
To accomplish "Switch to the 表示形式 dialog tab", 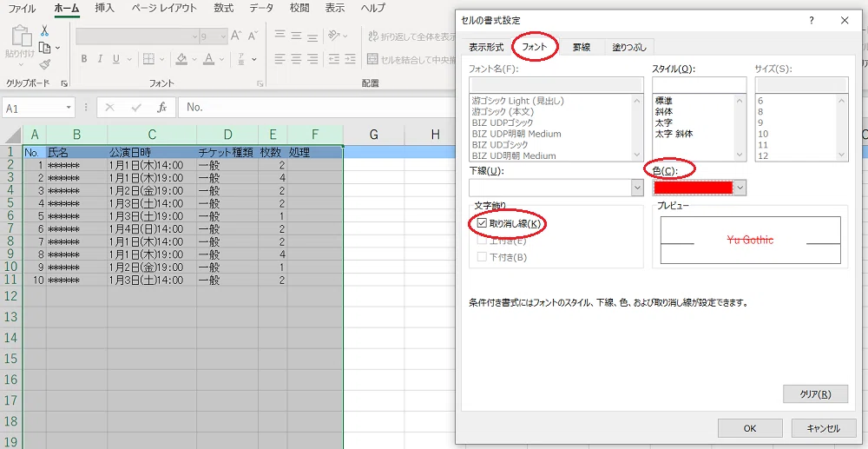I will coord(486,48).
